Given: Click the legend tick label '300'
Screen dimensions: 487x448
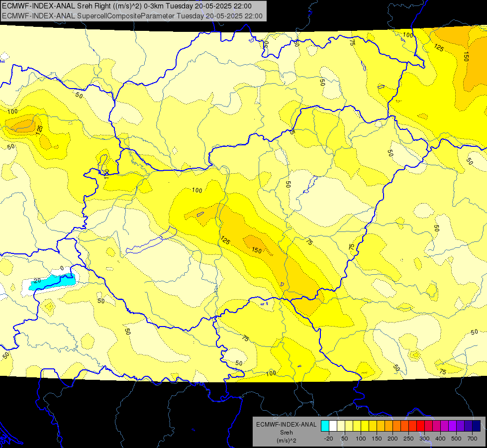Looking at the screenshot, I should tap(424, 439).
